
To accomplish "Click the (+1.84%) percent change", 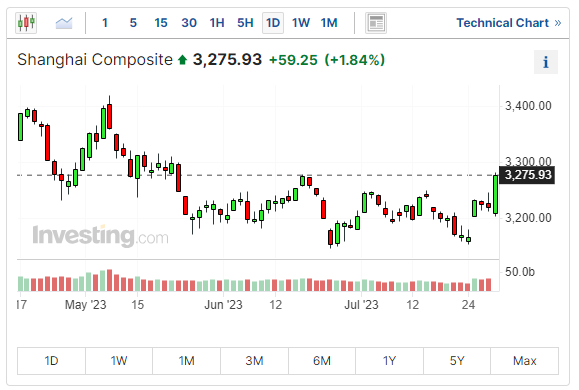I will [354, 60].
